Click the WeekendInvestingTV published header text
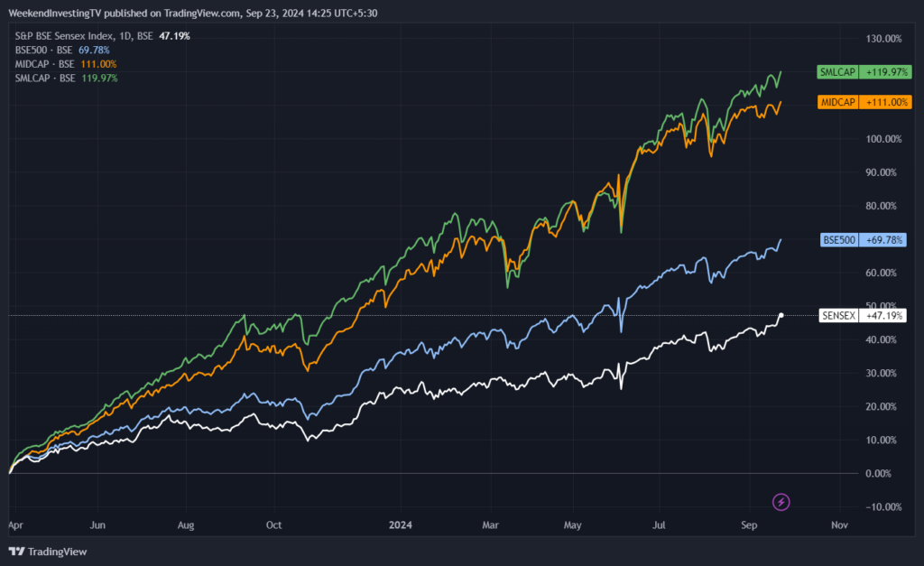 tap(193, 13)
